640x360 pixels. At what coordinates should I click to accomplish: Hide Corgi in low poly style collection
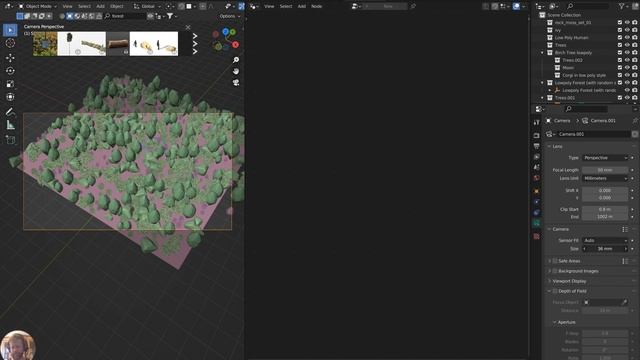pyautogui.click(x=627, y=75)
